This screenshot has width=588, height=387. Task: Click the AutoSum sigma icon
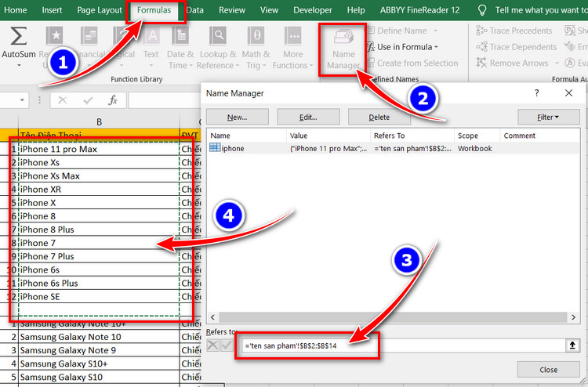click(x=18, y=36)
